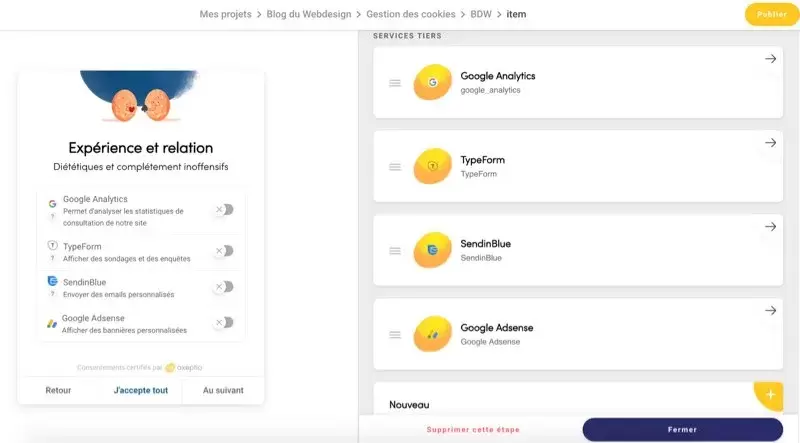Grab the Google Analytics drag handle

pyautogui.click(x=395, y=83)
